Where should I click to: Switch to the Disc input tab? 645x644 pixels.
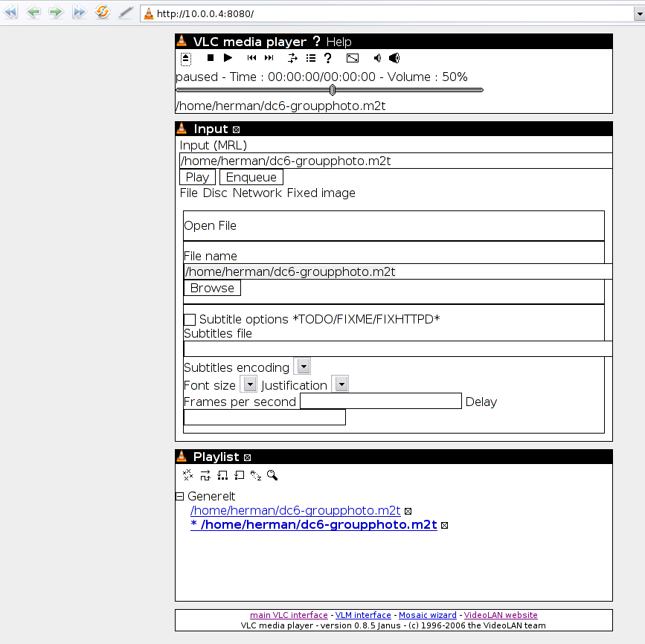pyautogui.click(x=215, y=193)
